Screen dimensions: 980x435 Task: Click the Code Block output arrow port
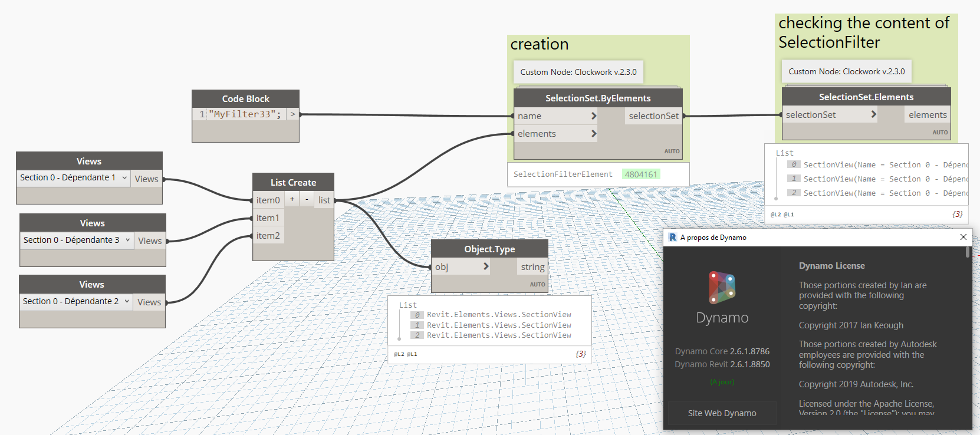[x=292, y=114]
